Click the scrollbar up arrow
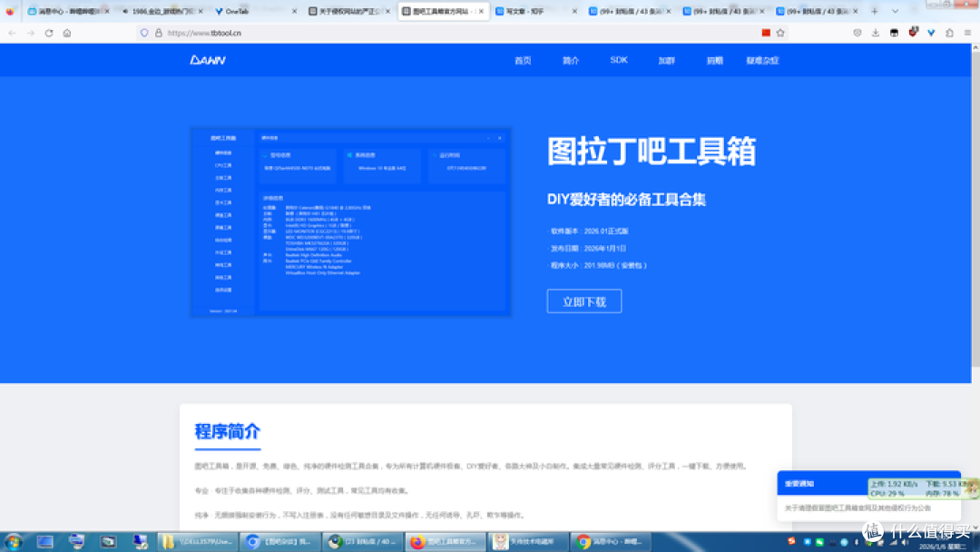This screenshot has width=980, height=552. 975,48
